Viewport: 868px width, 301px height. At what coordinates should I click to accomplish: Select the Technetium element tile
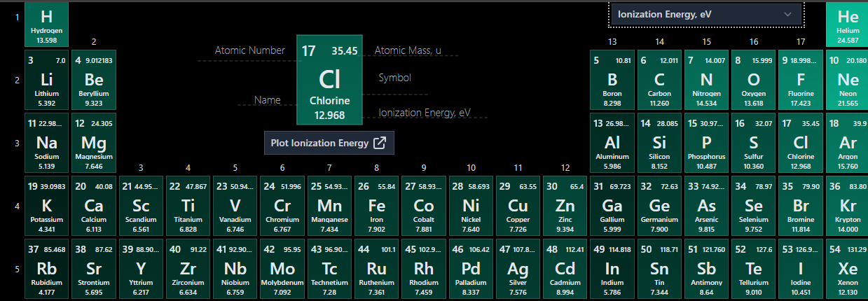(329, 269)
